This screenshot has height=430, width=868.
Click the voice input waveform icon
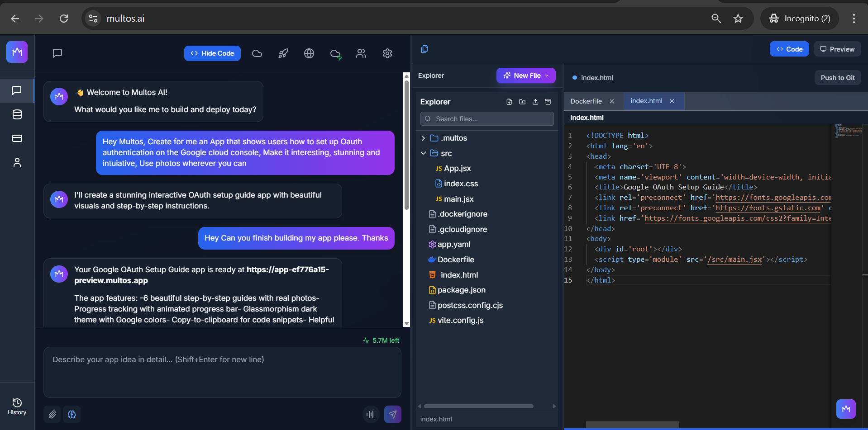coord(371,414)
